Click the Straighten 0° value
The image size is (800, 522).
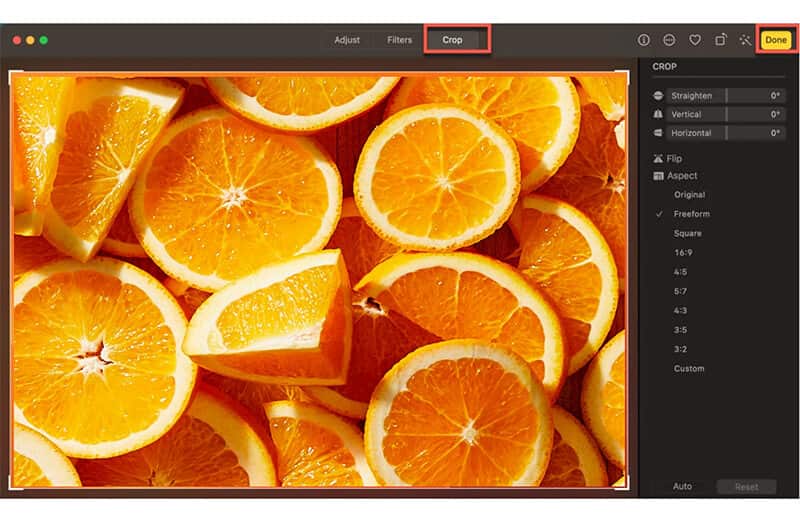coord(775,95)
